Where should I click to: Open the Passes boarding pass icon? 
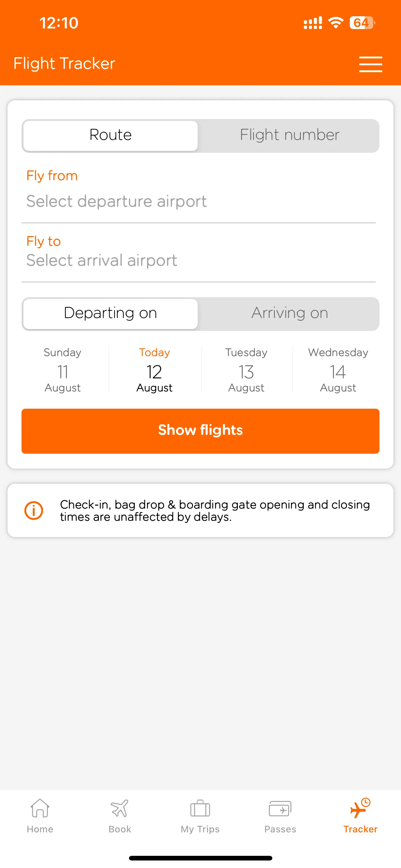(280, 809)
